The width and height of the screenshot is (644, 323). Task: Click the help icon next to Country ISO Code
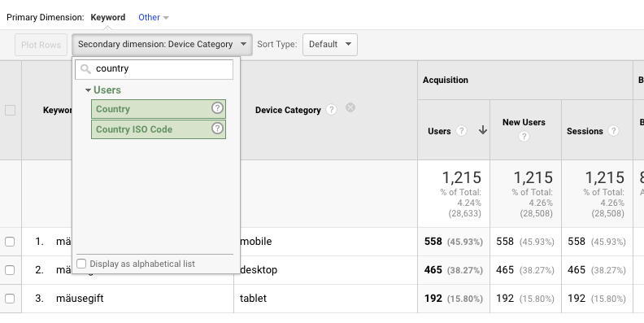coord(217,129)
